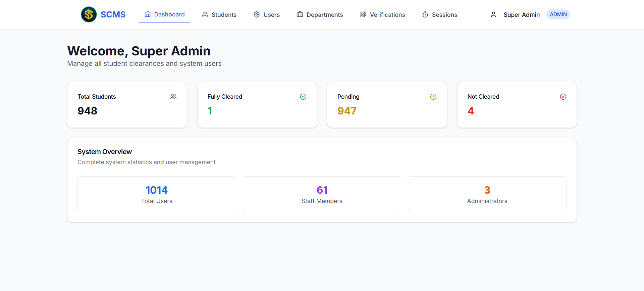Click the user profile icon near Super Admin

493,14
